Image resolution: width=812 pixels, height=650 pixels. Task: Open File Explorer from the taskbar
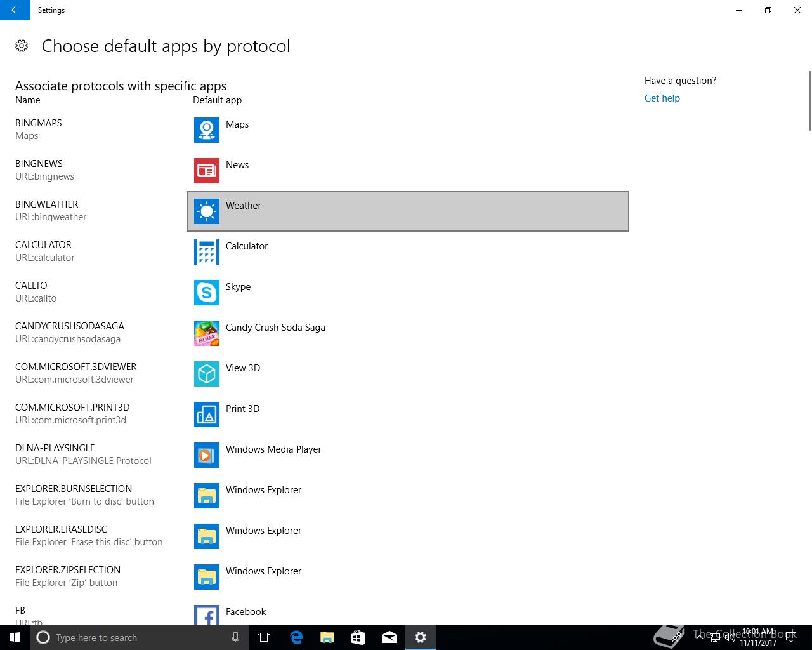coord(327,637)
